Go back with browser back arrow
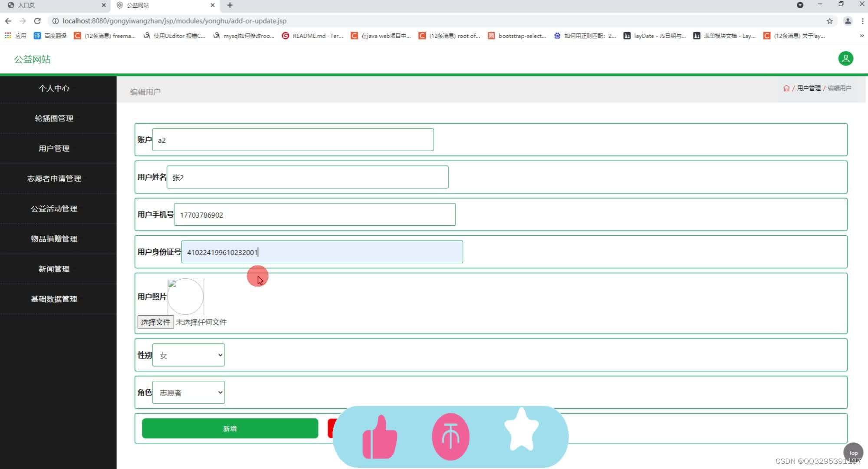 click(x=8, y=21)
